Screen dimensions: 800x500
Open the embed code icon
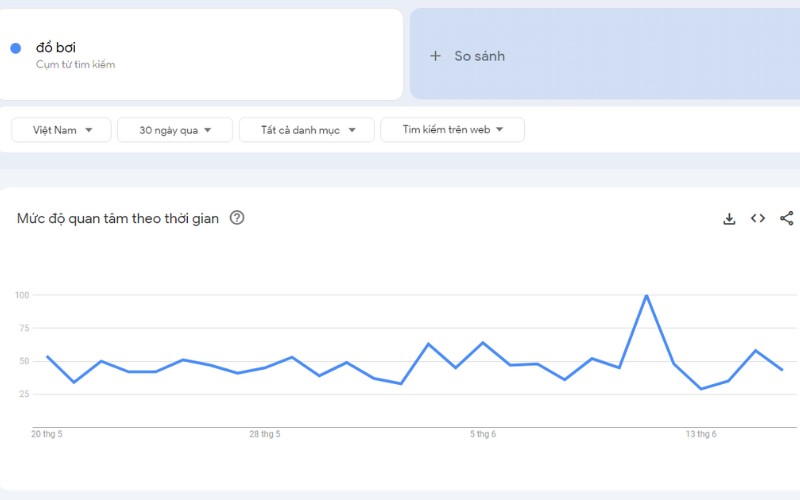758,219
